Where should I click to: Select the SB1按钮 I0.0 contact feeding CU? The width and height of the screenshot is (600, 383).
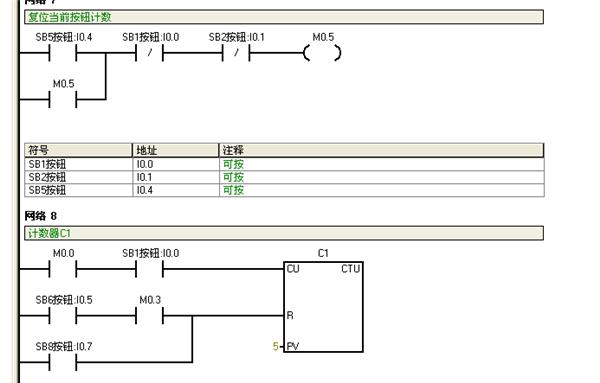pyautogui.click(x=149, y=269)
